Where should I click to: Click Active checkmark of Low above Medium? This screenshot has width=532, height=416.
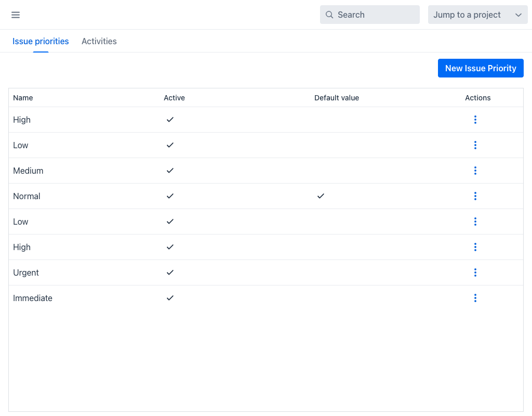pyautogui.click(x=170, y=145)
